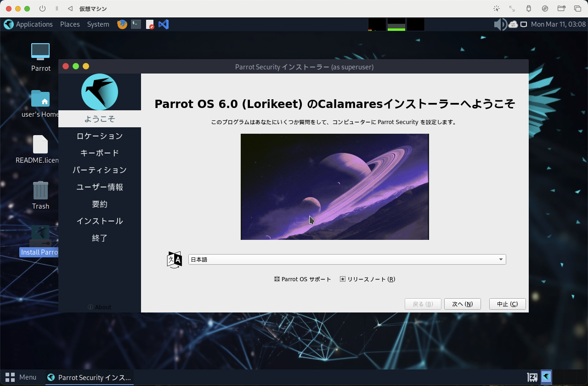Viewport: 588px width, 386px height.
Task: Click the power icon in VM toolbar
Action: pos(42,9)
